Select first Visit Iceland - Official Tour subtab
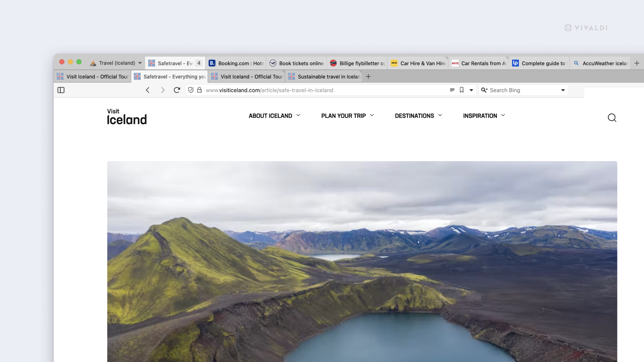Screen dimensions: 644x362 (93, 77)
